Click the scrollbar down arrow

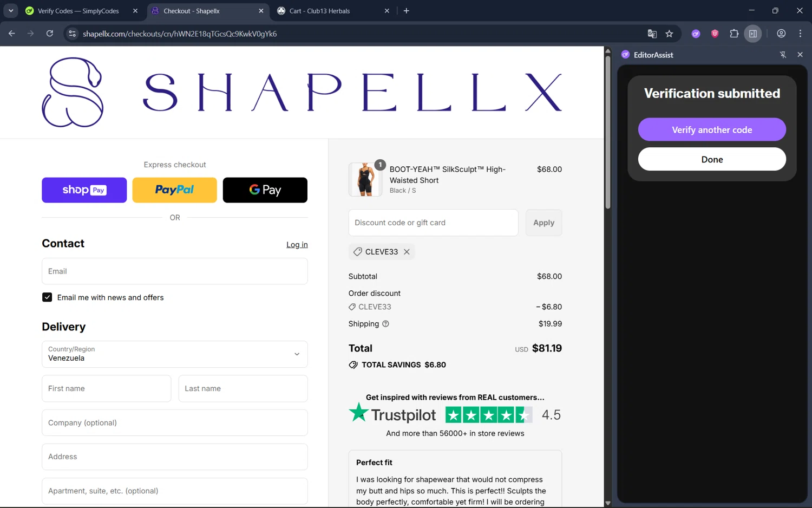[608, 503]
